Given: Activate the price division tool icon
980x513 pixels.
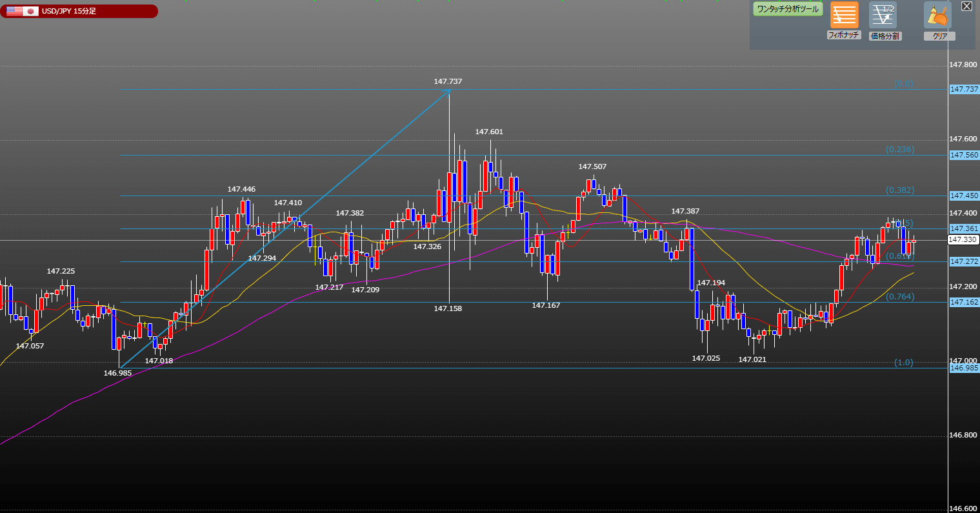Looking at the screenshot, I should [883, 15].
